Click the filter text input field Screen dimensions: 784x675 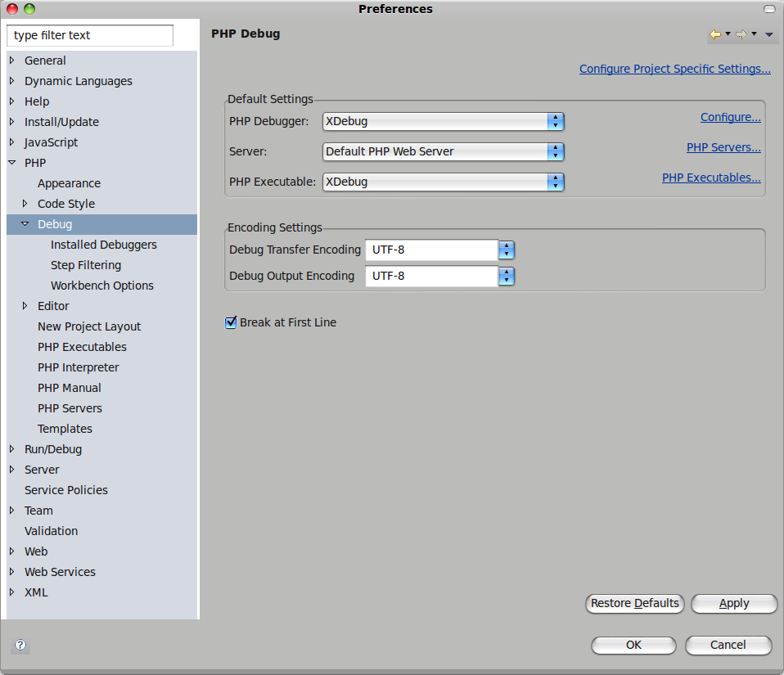click(90, 35)
